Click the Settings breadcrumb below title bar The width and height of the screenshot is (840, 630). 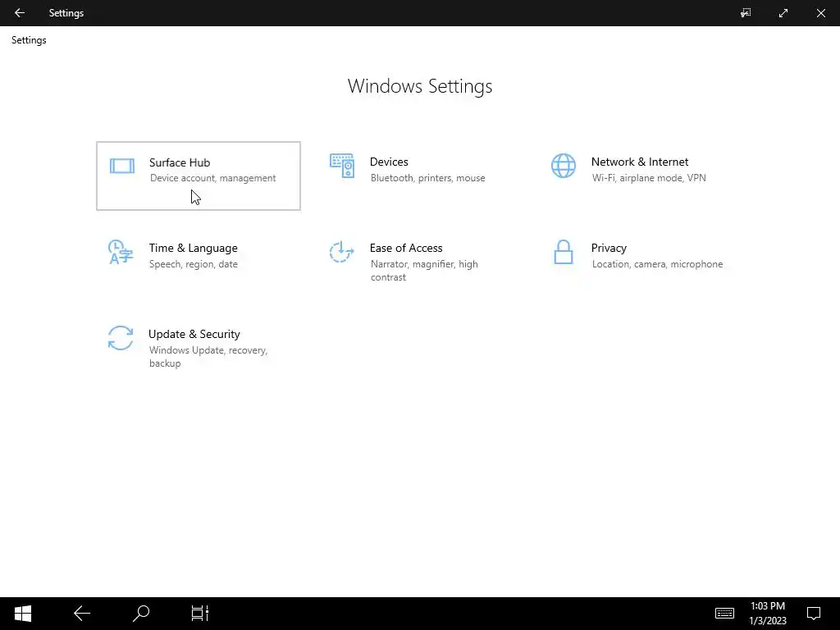click(x=29, y=40)
